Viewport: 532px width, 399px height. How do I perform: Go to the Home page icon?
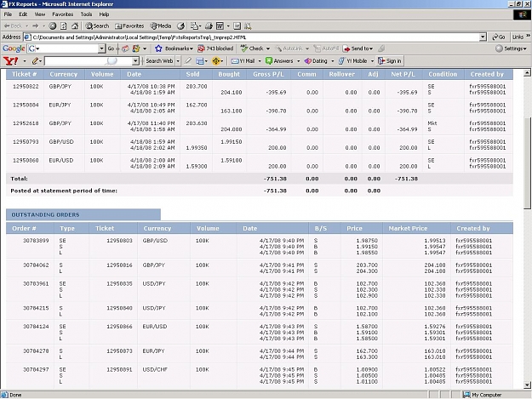(x=75, y=26)
